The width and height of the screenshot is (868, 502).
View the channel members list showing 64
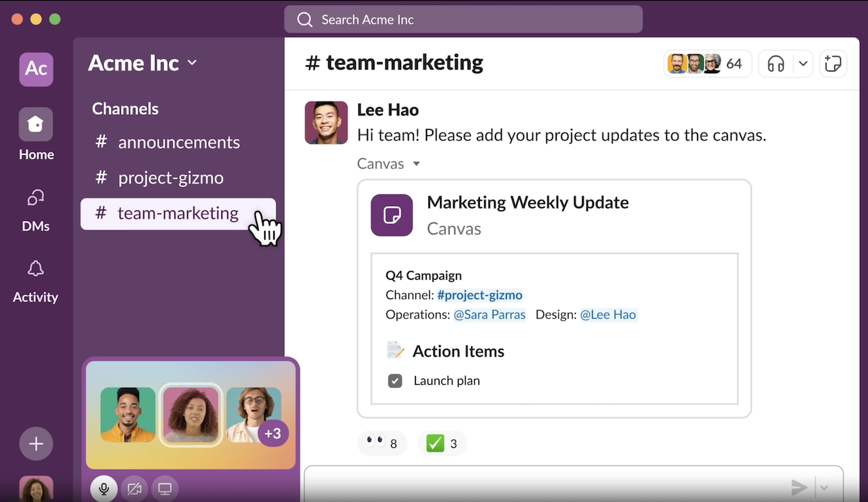(x=707, y=63)
